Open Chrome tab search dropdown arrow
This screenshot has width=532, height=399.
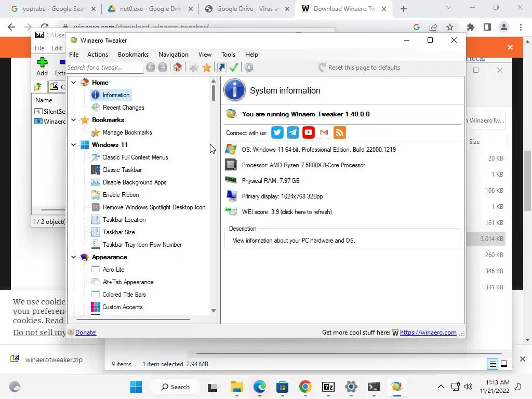[x=448, y=8]
